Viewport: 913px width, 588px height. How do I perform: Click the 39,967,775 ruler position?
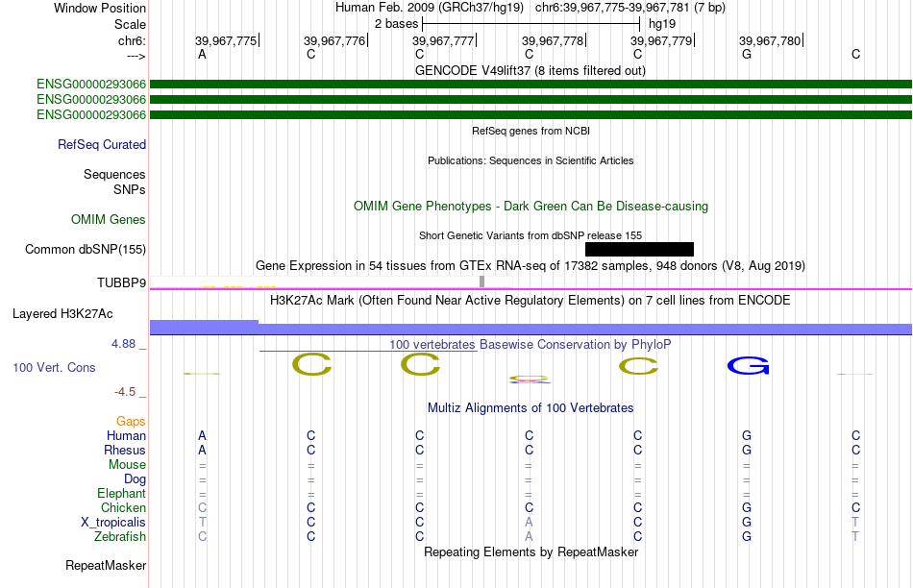pos(227,40)
